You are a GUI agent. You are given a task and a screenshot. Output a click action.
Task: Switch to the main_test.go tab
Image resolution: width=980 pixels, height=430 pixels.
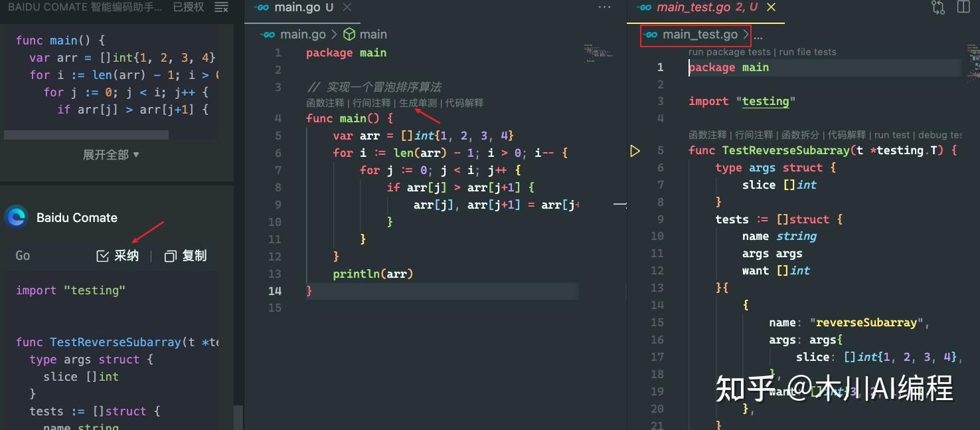click(697, 8)
